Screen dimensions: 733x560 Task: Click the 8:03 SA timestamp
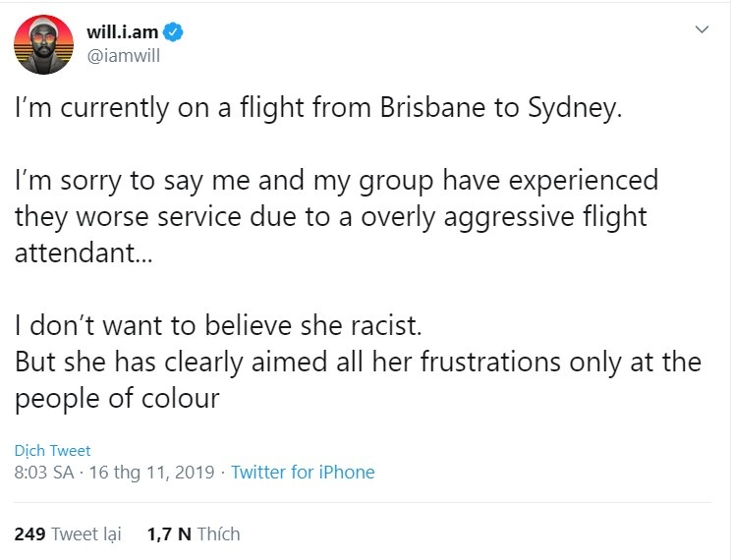click(45, 473)
